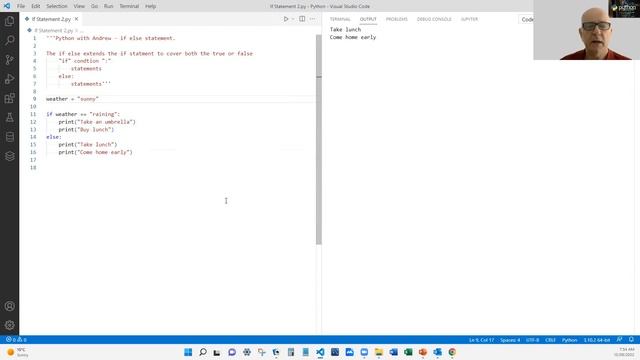Open File Explorer in taskbar

point(379,352)
